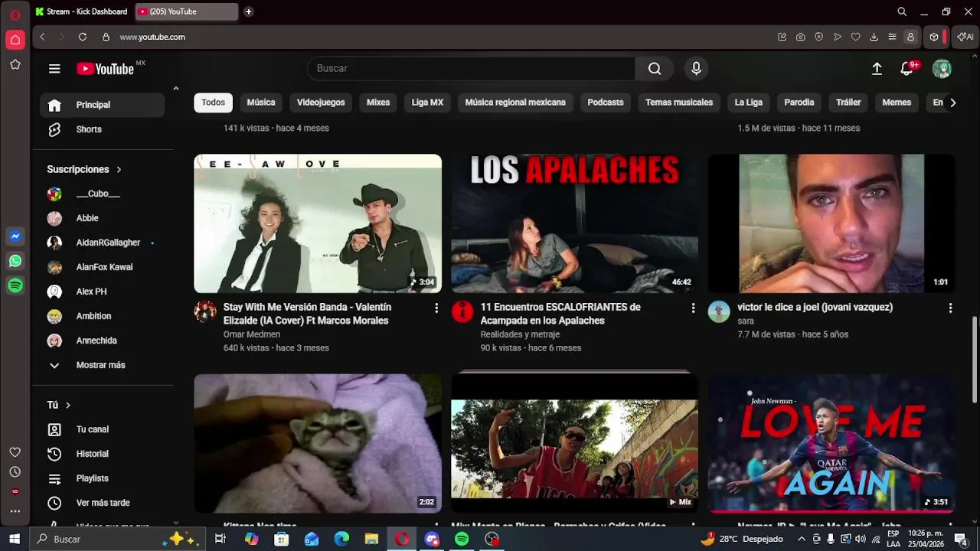Select the Videojuegos filter chip
Image resolution: width=980 pixels, height=551 pixels.
click(321, 103)
